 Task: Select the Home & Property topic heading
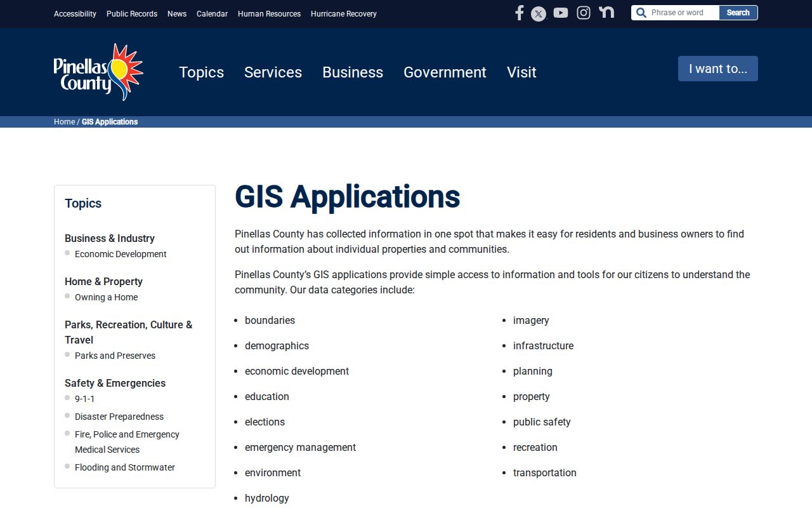tap(103, 281)
